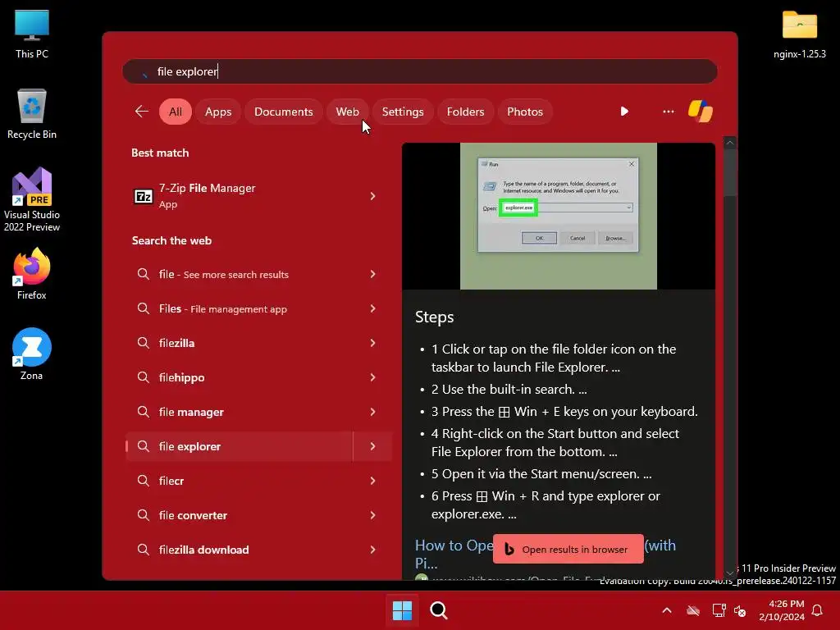Click Open results in browser button
Viewport: 840px width, 630px height.
(x=568, y=549)
